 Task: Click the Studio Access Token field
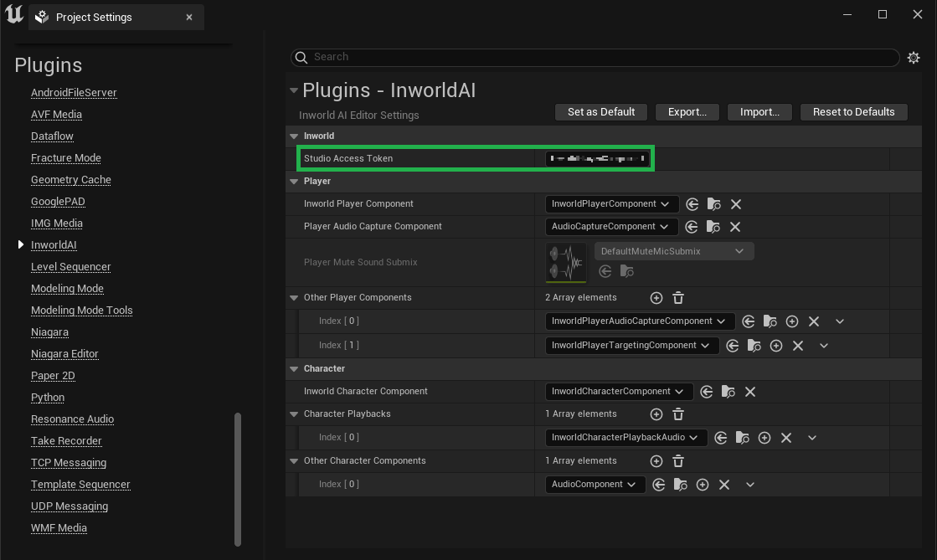click(x=597, y=159)
